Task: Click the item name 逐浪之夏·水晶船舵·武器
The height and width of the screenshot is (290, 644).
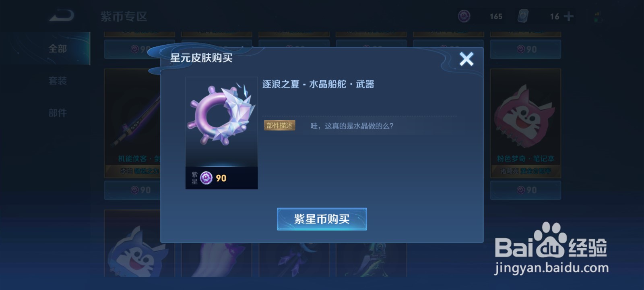Action: point(318,84)
